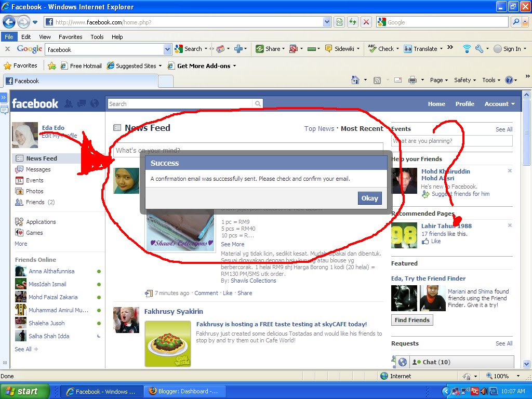Click Okay in the Success dialog
This screenshot has width=532, height=399.
369,198
